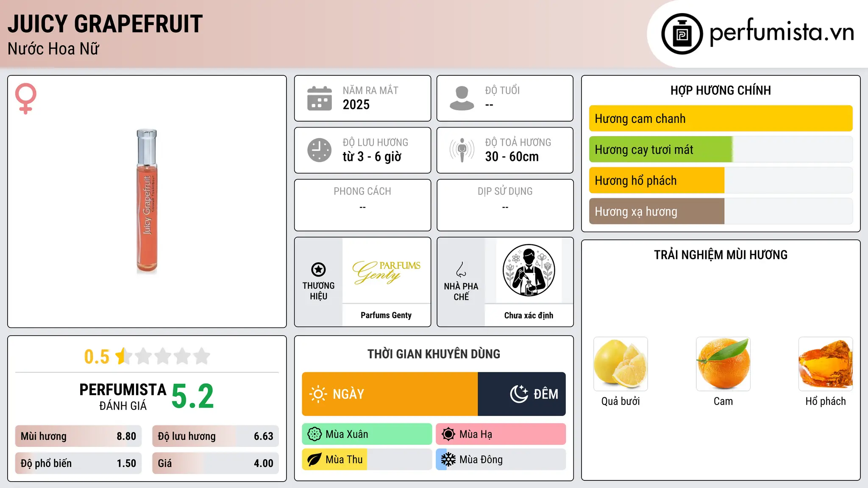
Task: Click the Độ lưu hương 6.63 score bar
Action: [x=216, y=436]
